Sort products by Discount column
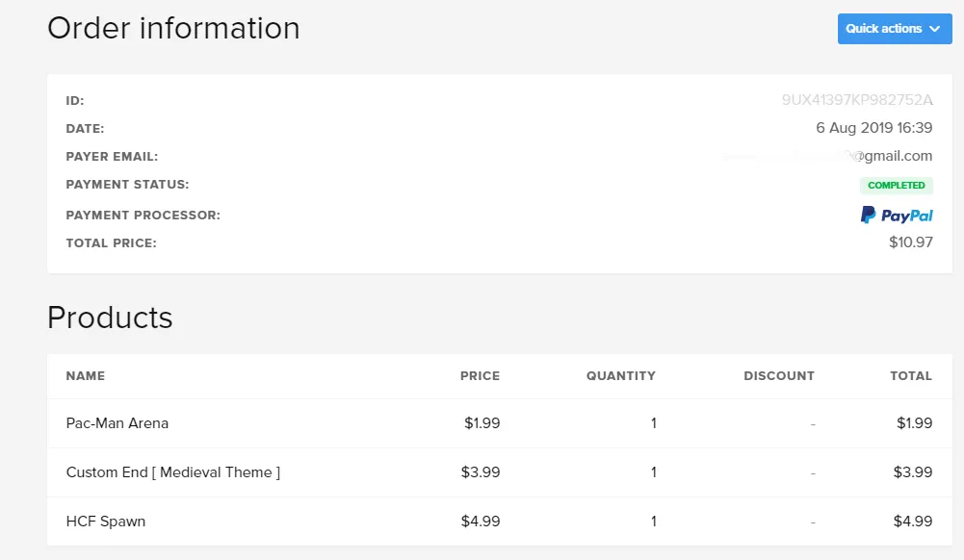This screenshot has height=560, width=964. coord(779,376)
